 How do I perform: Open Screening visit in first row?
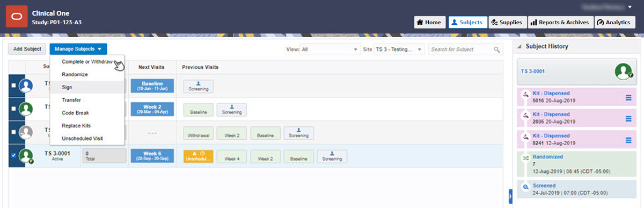pyautogui.click(x=199, y=86)
